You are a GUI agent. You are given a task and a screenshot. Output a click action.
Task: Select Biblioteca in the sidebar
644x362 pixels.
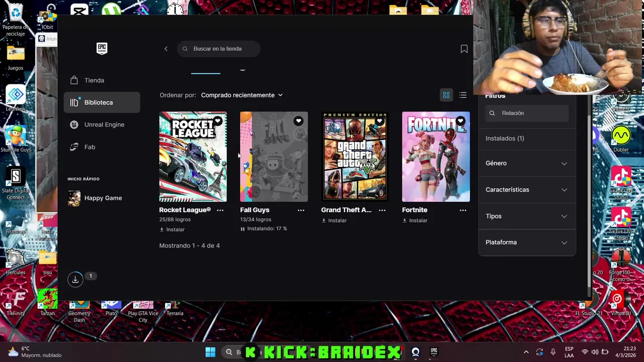[102, 103]
